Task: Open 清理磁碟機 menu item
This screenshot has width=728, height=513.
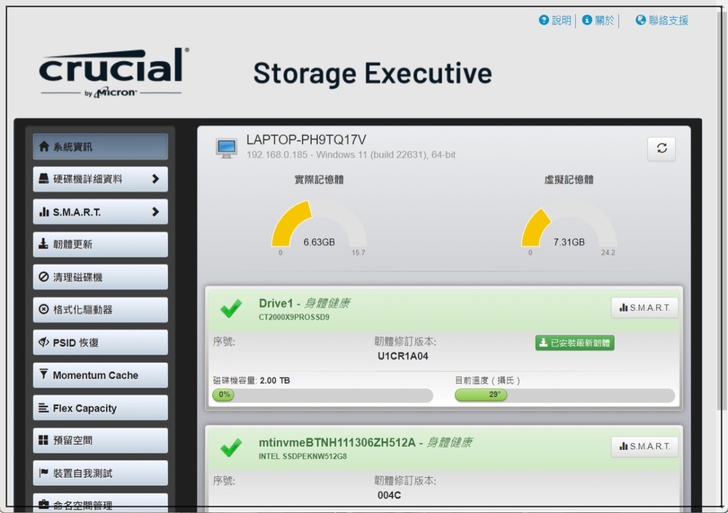Action: point(100,277)
